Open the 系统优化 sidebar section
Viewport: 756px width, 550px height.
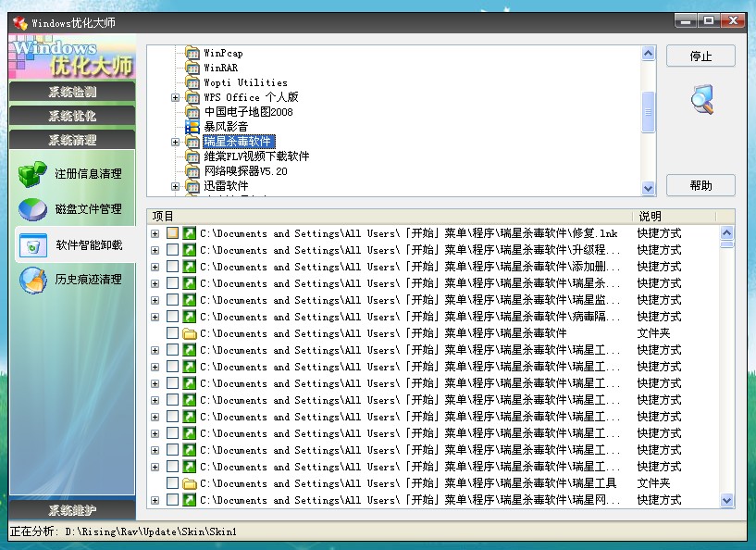72,116
